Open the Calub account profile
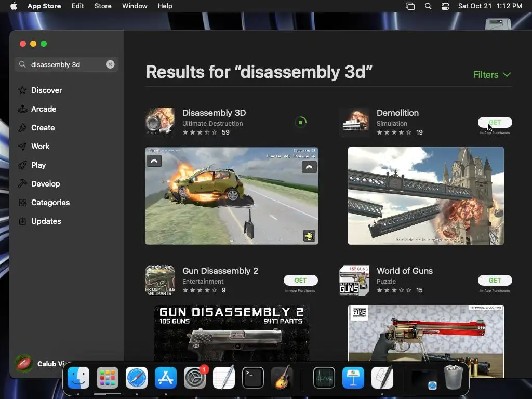532x399 pixels. [40, 364]
